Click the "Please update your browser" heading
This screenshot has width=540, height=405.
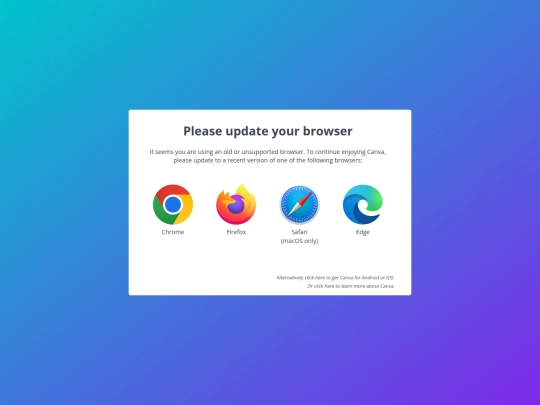(268, 131)
